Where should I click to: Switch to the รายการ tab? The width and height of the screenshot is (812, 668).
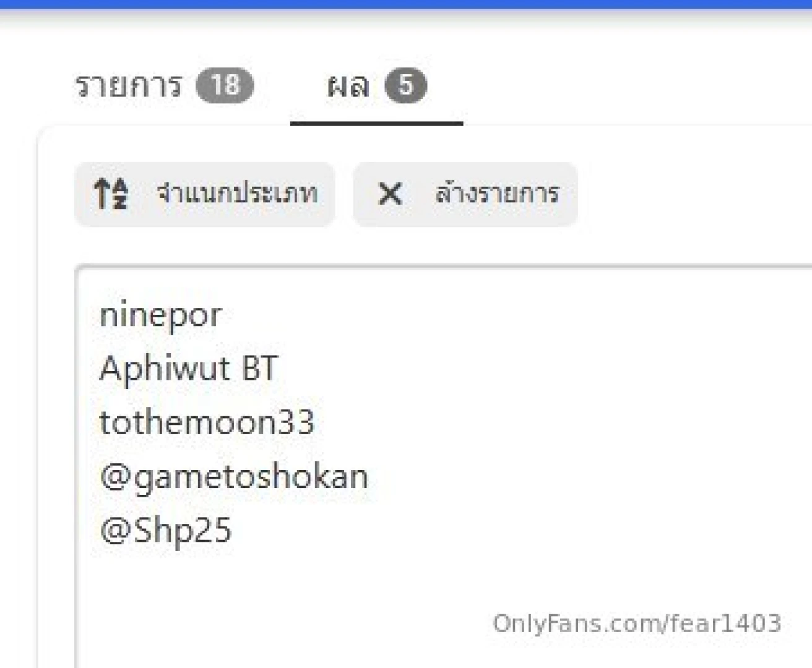click(129, 85)
